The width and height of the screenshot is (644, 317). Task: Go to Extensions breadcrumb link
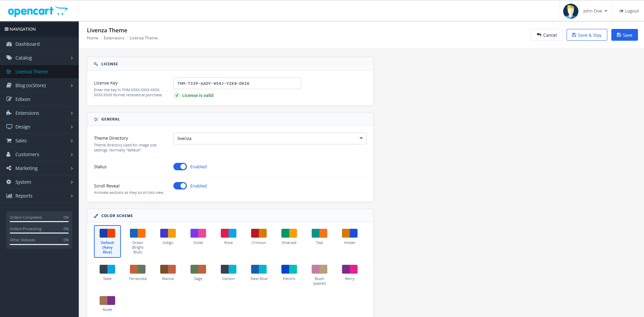tap(114, 38)
